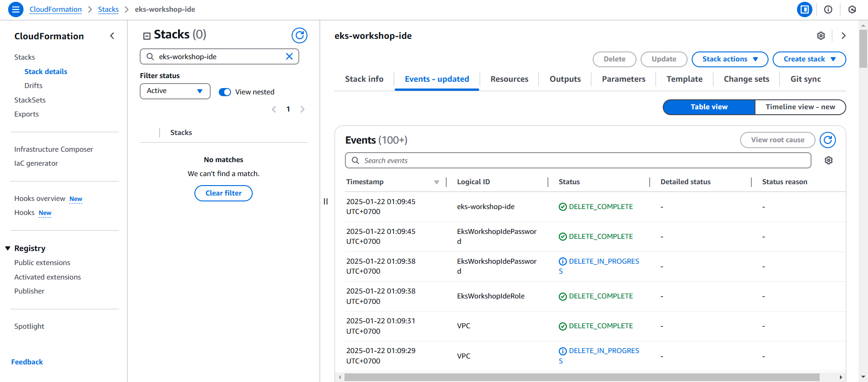Go to CloudFormation breadcrumb link
This screenshot has width=868, height=382.
click(x=56, y=9)
